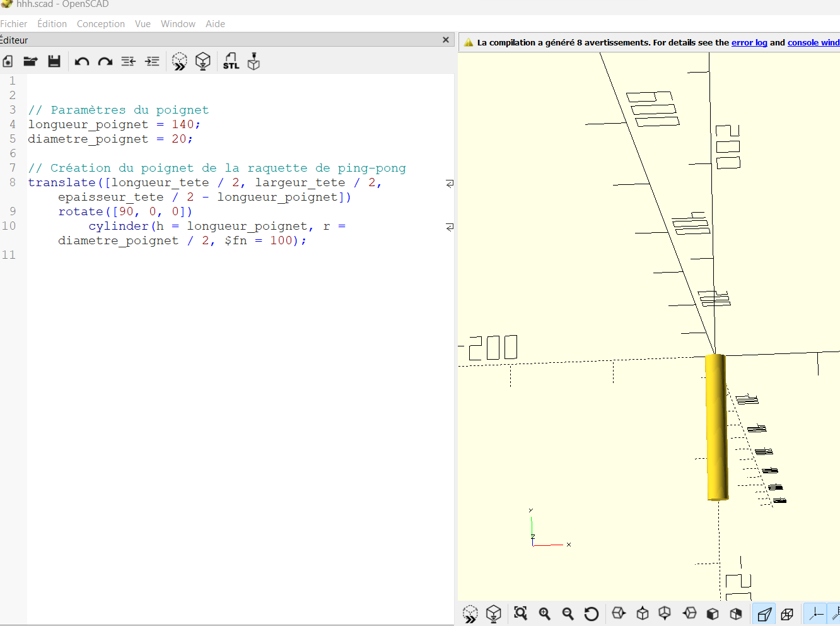840x626 pixels.
Task: Click the word 'cylinder' on line 10
Action: [119, 226]
